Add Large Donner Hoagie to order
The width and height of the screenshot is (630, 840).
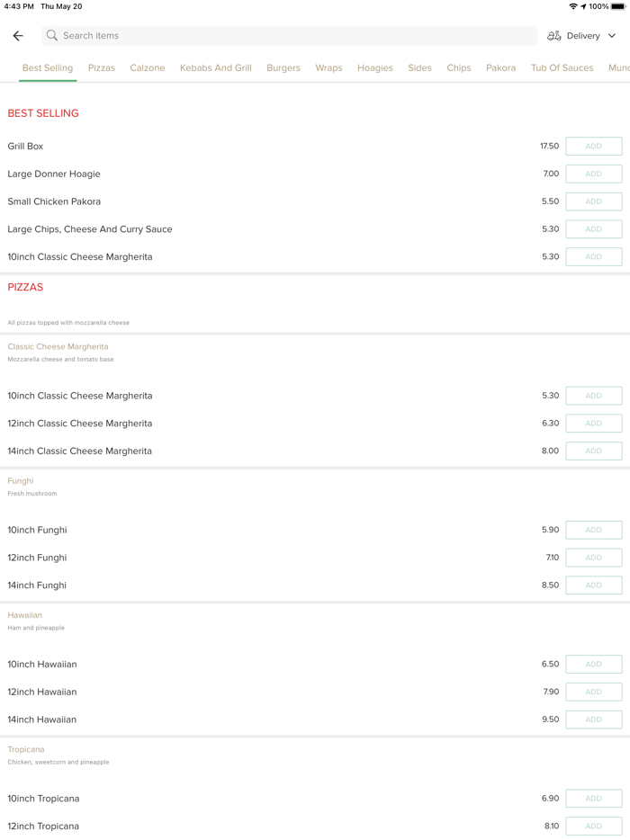[593, 174]
